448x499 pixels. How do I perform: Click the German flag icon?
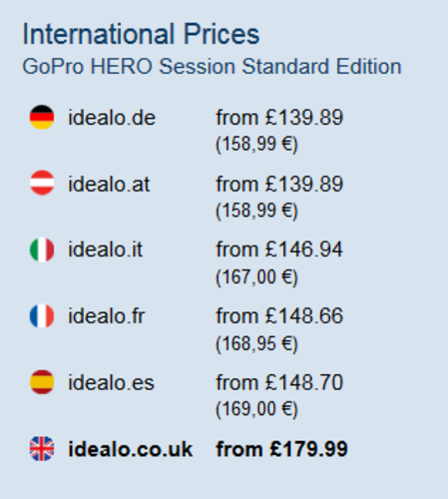point(42,117)
